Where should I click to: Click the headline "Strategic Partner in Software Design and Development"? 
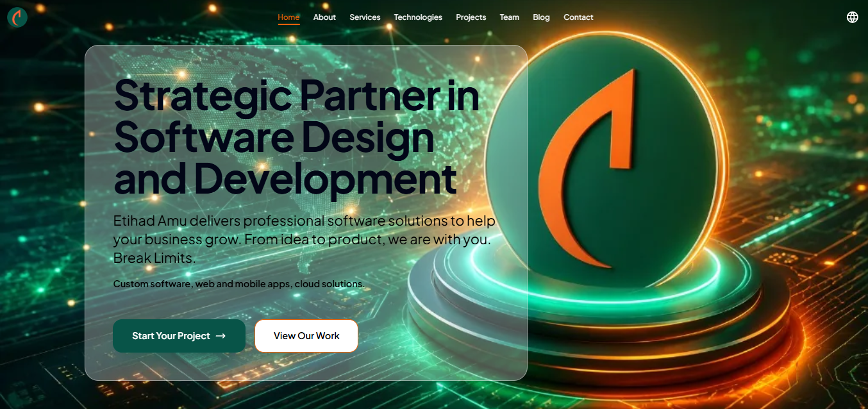click(297, 137)
